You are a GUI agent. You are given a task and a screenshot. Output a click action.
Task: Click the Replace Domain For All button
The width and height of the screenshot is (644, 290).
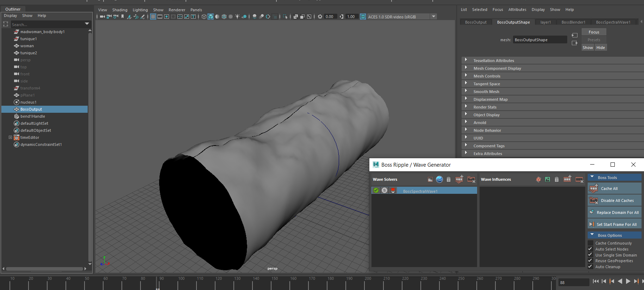[x=615, y=212]
